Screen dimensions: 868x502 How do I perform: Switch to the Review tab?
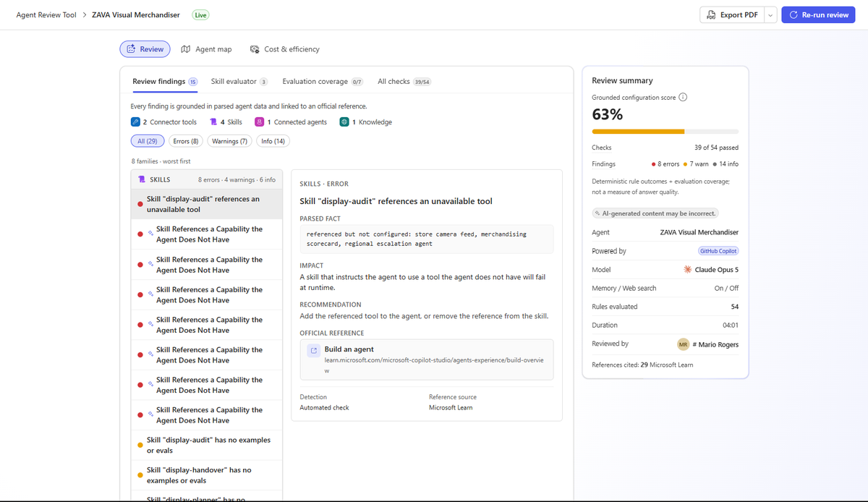[145, 49]
